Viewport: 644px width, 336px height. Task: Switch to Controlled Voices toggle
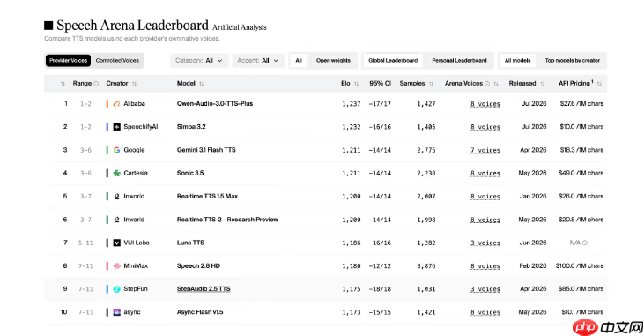point(117,61)
